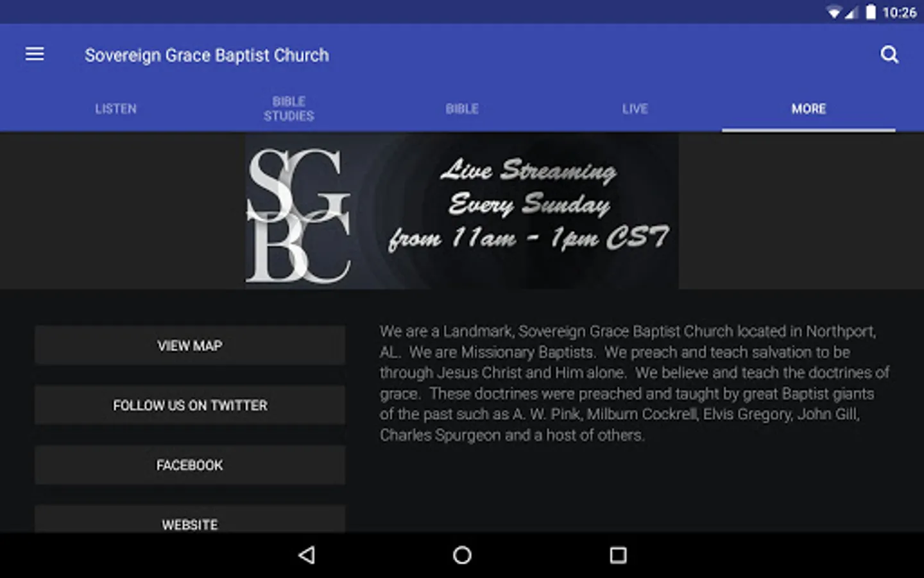
Task: Tap the cellular signal icon
Action: click(x=851, y=13)
